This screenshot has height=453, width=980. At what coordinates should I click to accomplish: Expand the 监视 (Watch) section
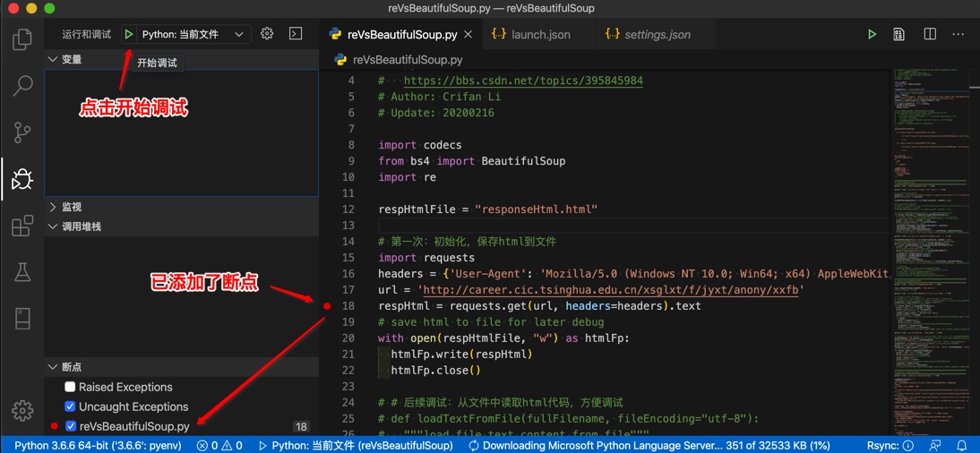182,207
